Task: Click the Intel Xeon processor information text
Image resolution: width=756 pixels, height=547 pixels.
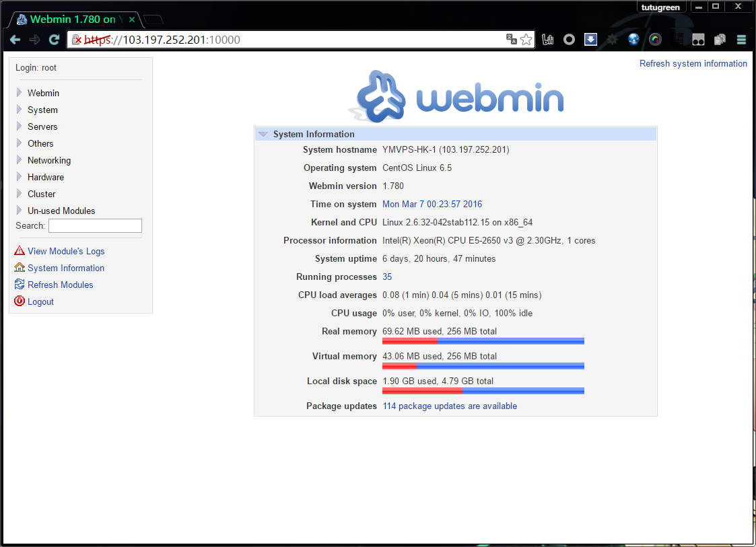Action: coord(489,240)
